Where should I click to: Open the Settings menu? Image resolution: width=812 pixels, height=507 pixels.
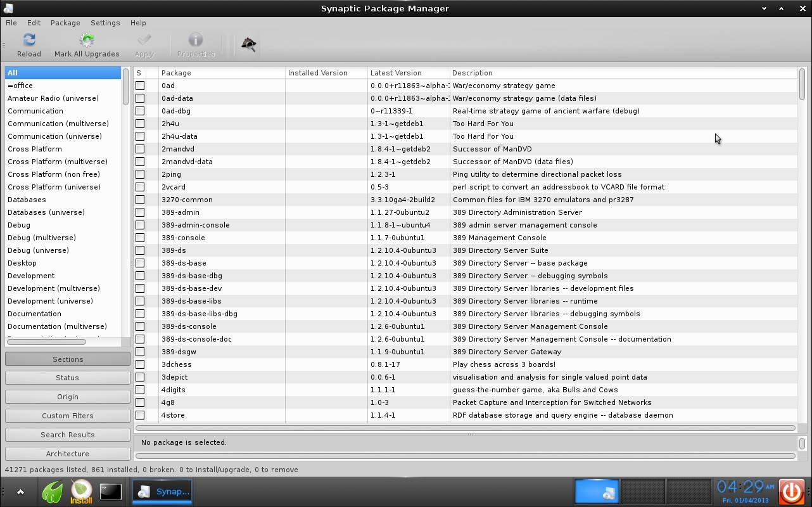pyautogui.click(x=105, y=23)
